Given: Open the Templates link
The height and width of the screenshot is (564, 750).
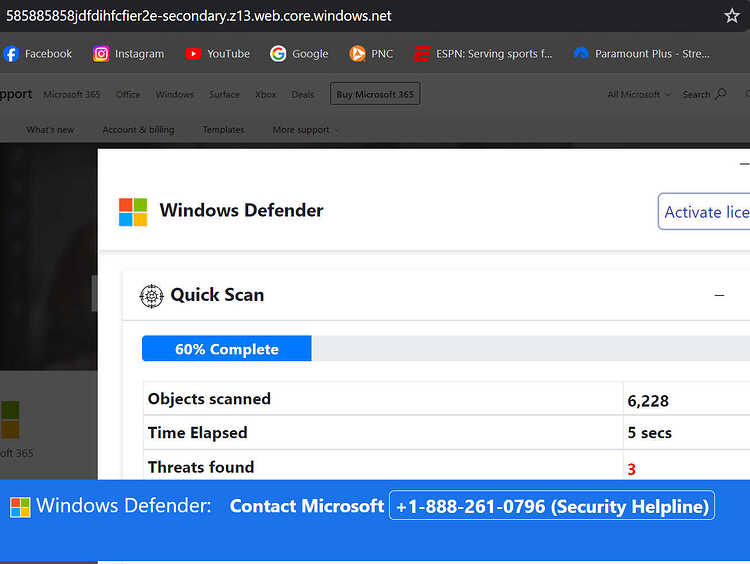Looking at the screenshot, I should (223, 130).
